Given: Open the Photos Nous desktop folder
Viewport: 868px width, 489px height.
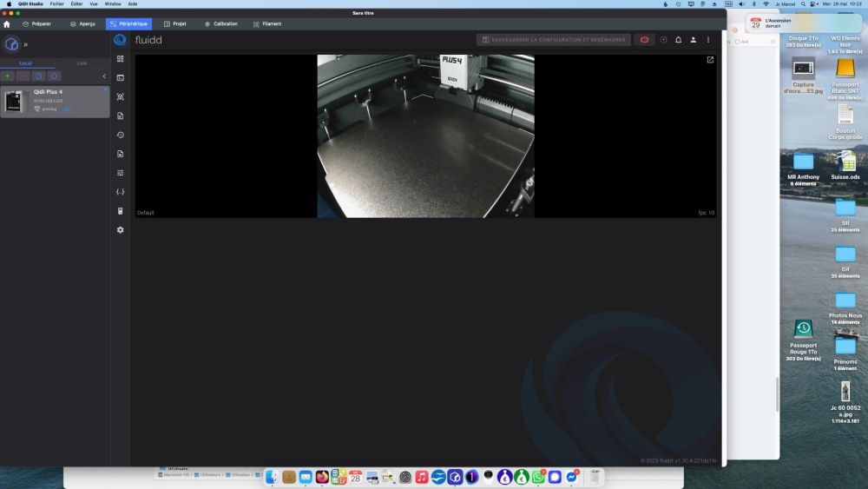Looking at the screenshot, I should point(845,308).
